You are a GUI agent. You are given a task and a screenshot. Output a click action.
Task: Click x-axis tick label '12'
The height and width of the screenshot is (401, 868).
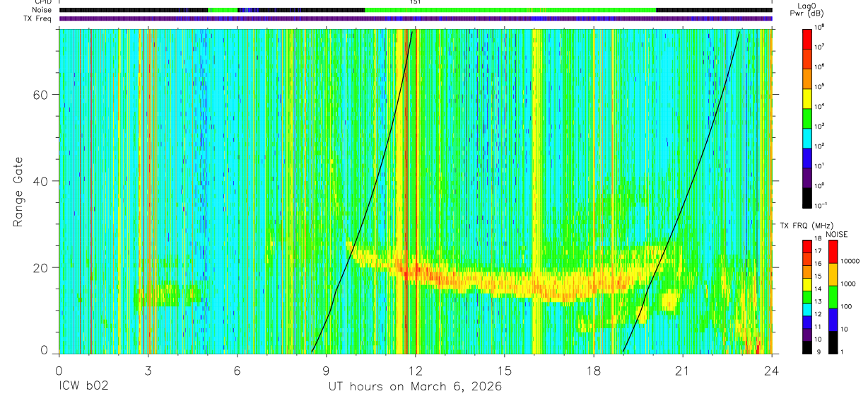coord(416,371)
